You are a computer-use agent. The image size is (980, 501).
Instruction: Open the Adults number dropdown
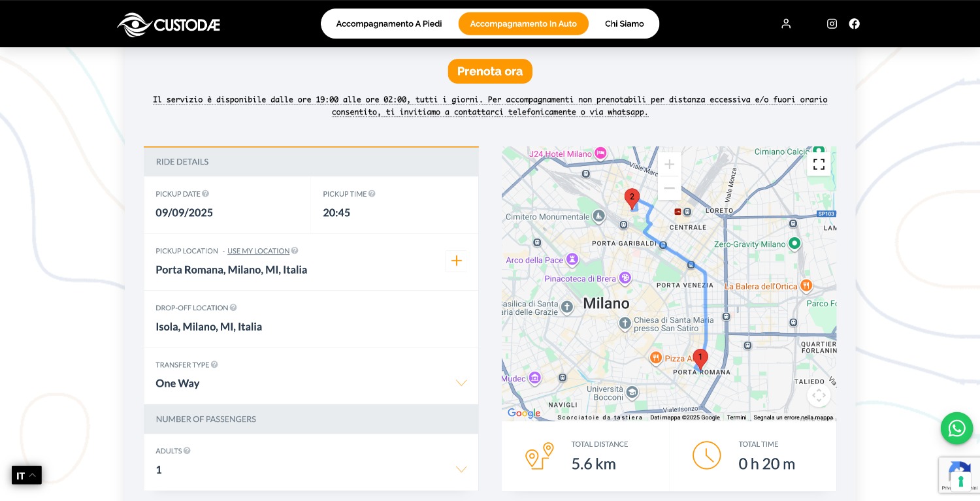click(x=461, y=469)
